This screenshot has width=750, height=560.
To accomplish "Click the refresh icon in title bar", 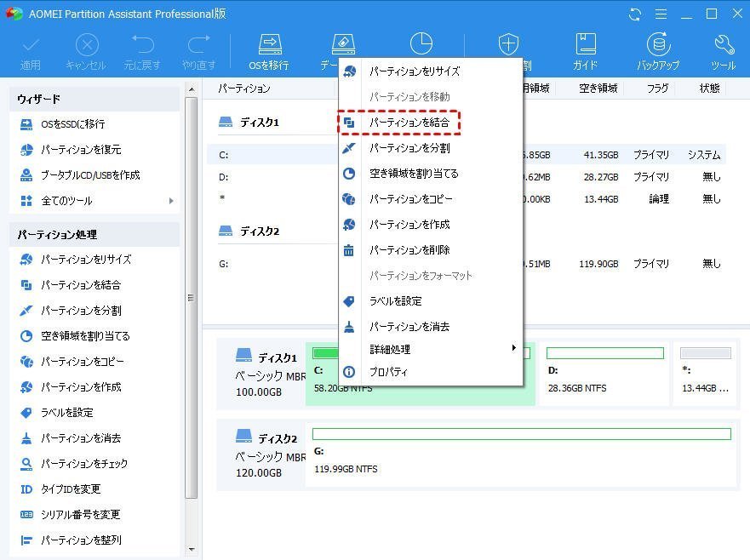I will pyautogui.click(x=635, y=14).
